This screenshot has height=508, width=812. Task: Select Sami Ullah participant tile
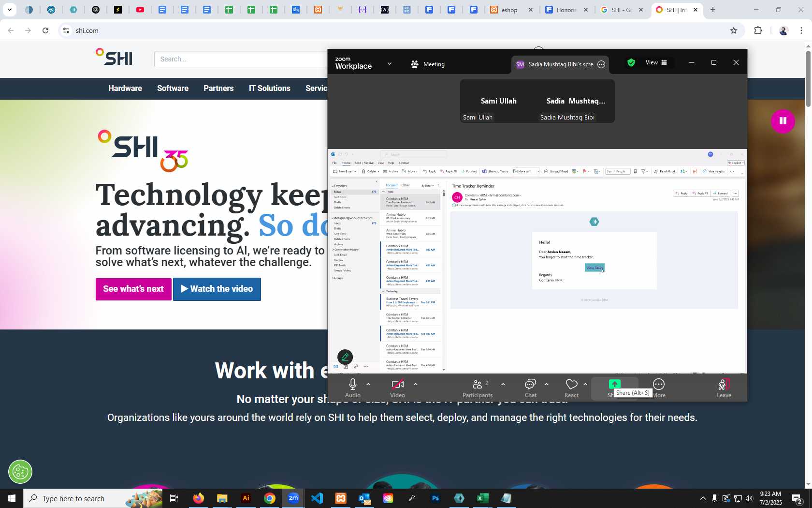tap(499, 101)
